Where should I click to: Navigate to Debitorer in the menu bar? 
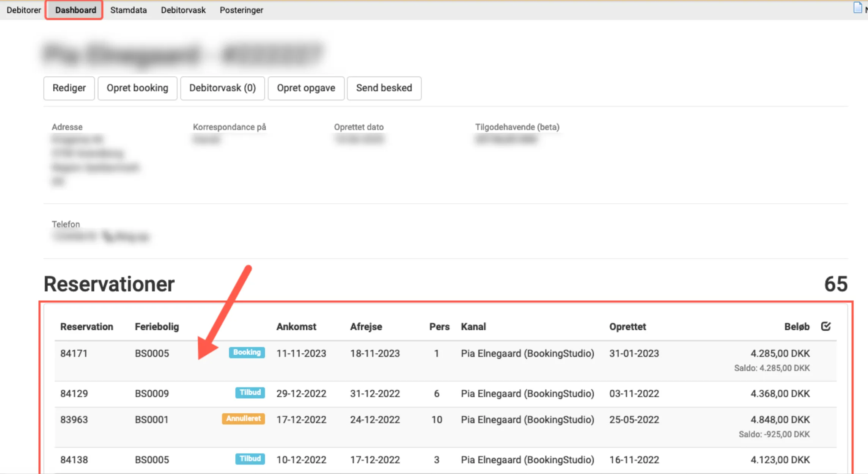pos(24,10)
